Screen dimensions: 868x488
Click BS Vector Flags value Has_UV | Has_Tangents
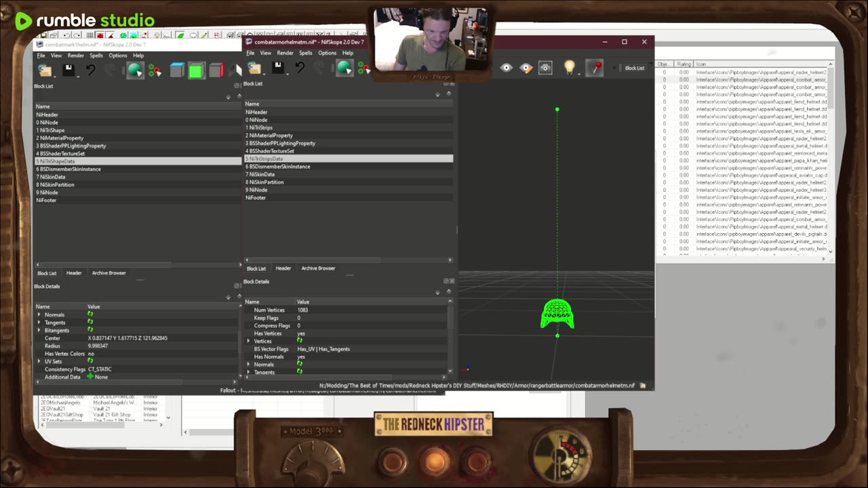[323, 349]
